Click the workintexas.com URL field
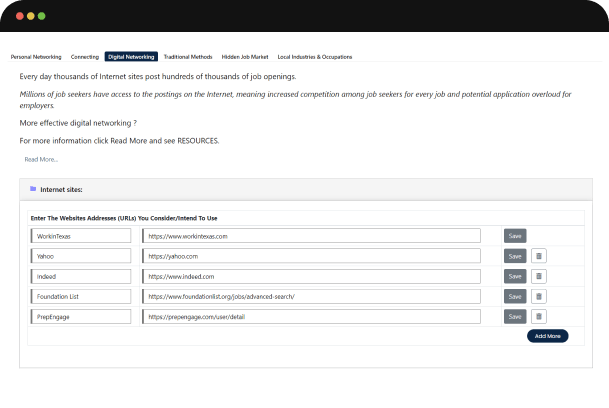 coord(311,236)
